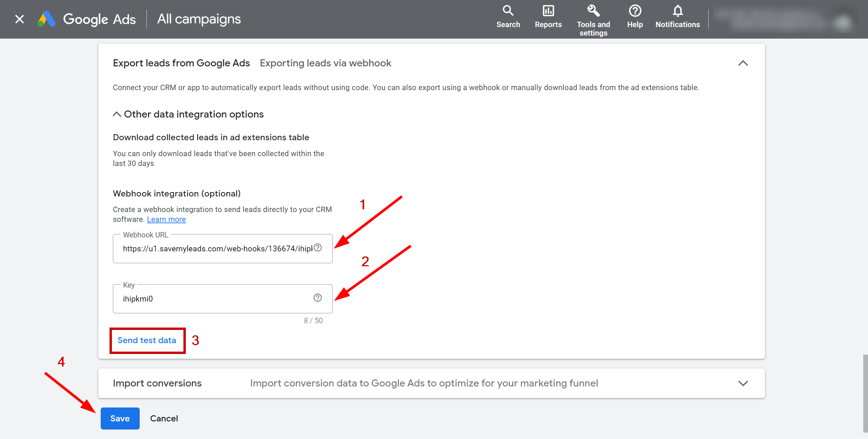868x439 pixels.
Task: Click the question mark icon in Key field
Action: (x=317, y=298)
